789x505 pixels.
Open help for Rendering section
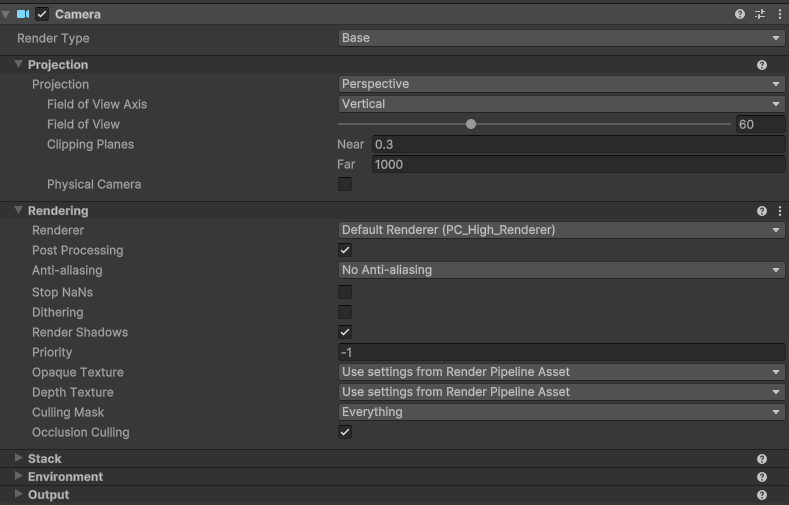click(x=762, y=211)
